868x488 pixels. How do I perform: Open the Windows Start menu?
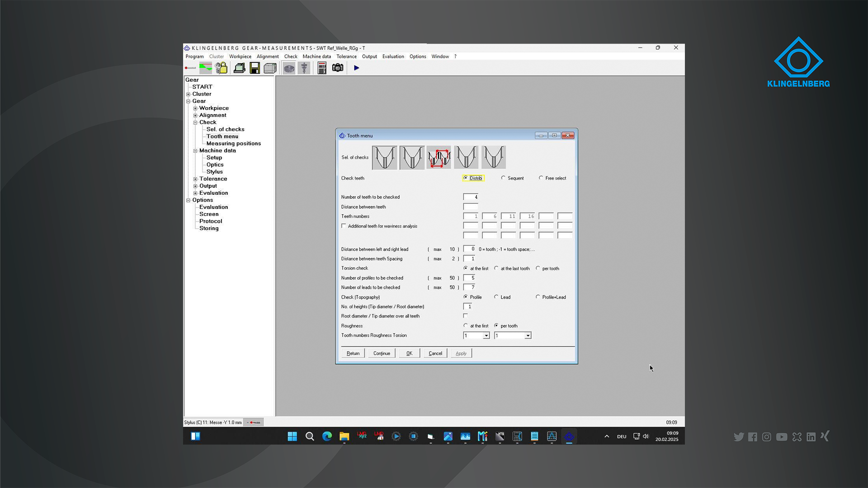click(292, 436)
